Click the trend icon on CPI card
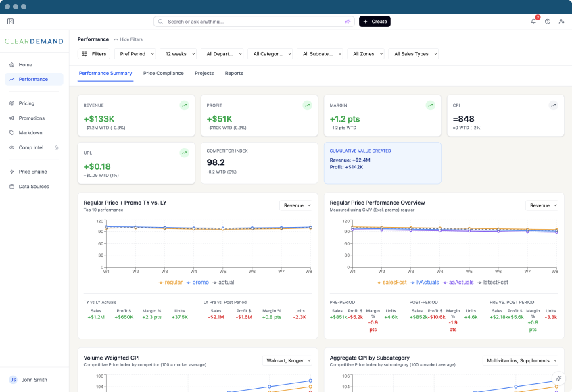Image resolution: width=572 pixels, height=392 pixels. click(x=553, y=105)
